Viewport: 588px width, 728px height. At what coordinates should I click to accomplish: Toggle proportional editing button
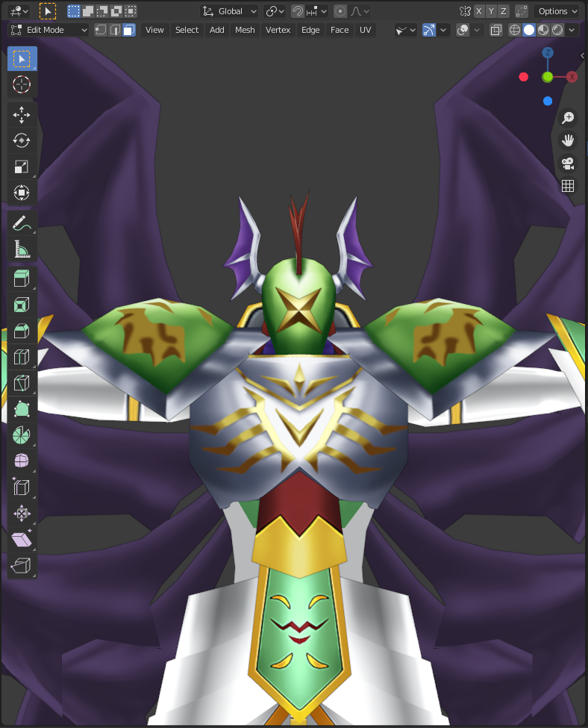340,11
